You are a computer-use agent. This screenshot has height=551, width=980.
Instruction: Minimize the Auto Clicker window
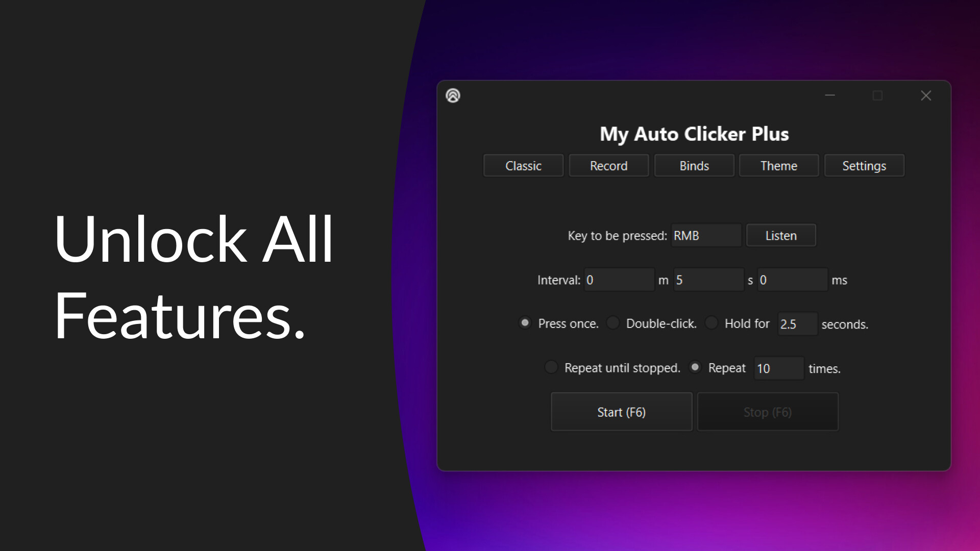(x=830, y=95)
